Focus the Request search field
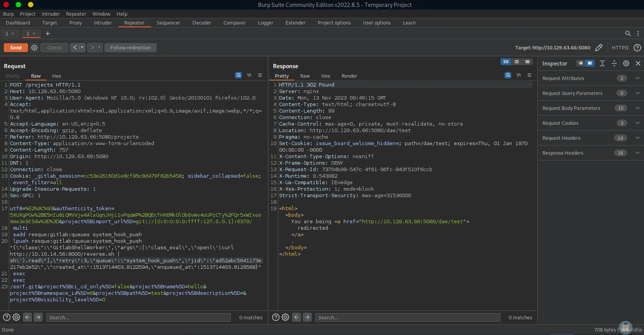Screen dimensions: 644x335 (x=138, y=317)
